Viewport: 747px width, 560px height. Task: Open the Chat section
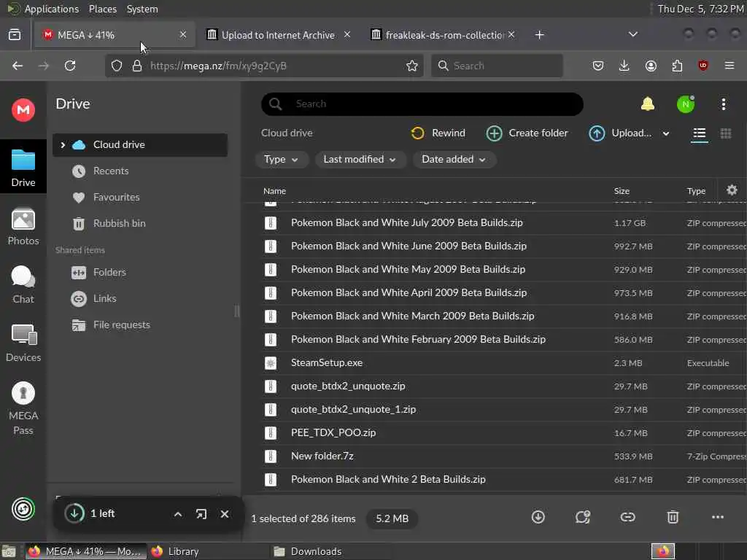[23, 285]
